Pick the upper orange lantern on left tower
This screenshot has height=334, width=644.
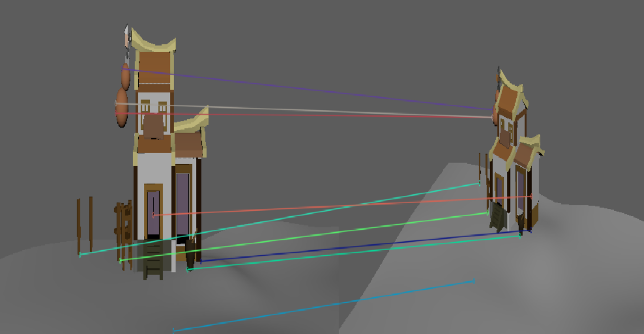(x=125, y=76)
